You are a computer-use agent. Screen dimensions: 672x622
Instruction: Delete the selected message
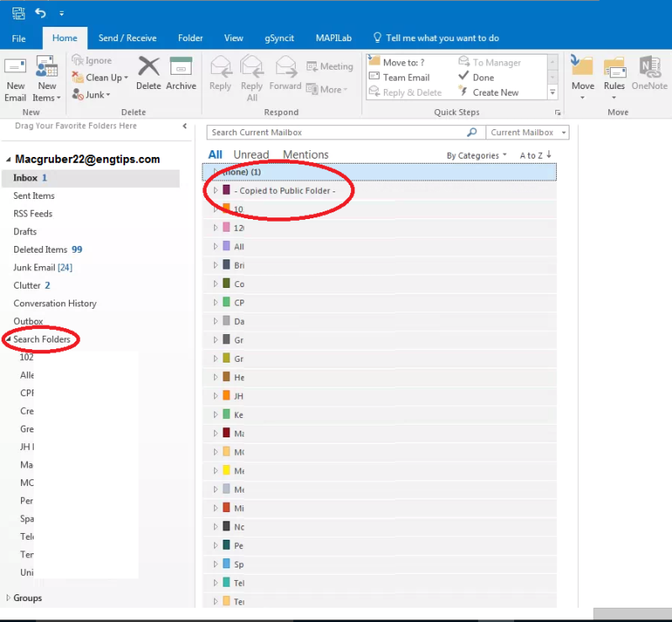[149, 73]
